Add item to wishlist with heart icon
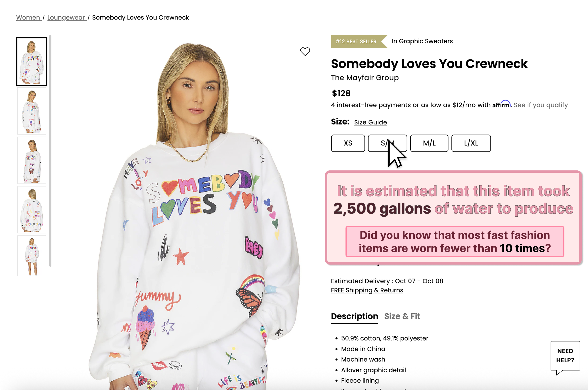 coord(305,52)
